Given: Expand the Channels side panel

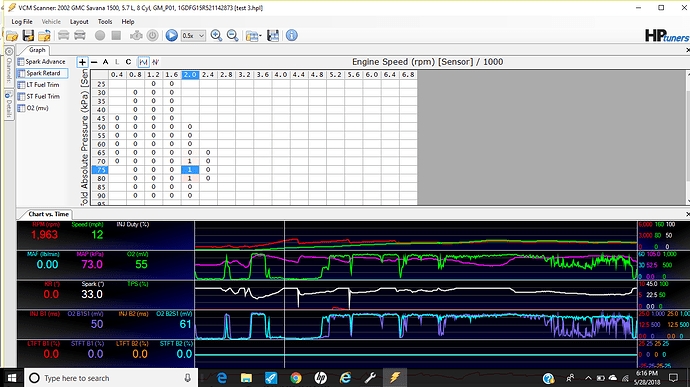Looking at the screenshot, I should click(8, 65).
